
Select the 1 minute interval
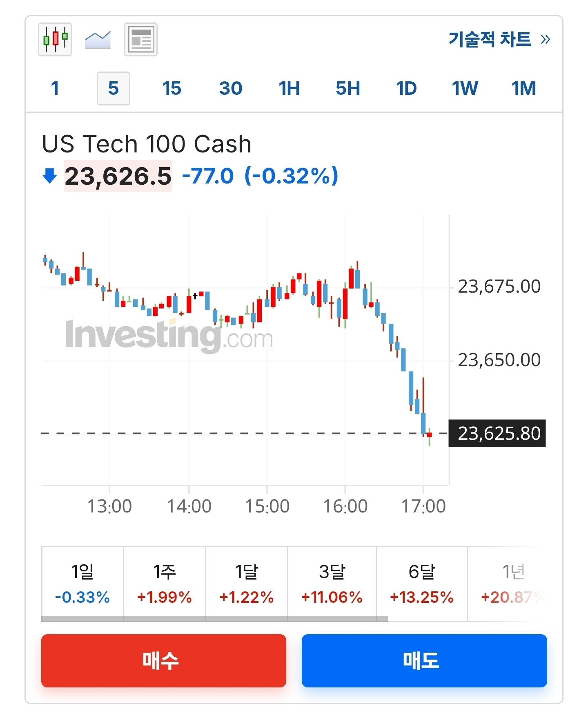tap(55, 88)
